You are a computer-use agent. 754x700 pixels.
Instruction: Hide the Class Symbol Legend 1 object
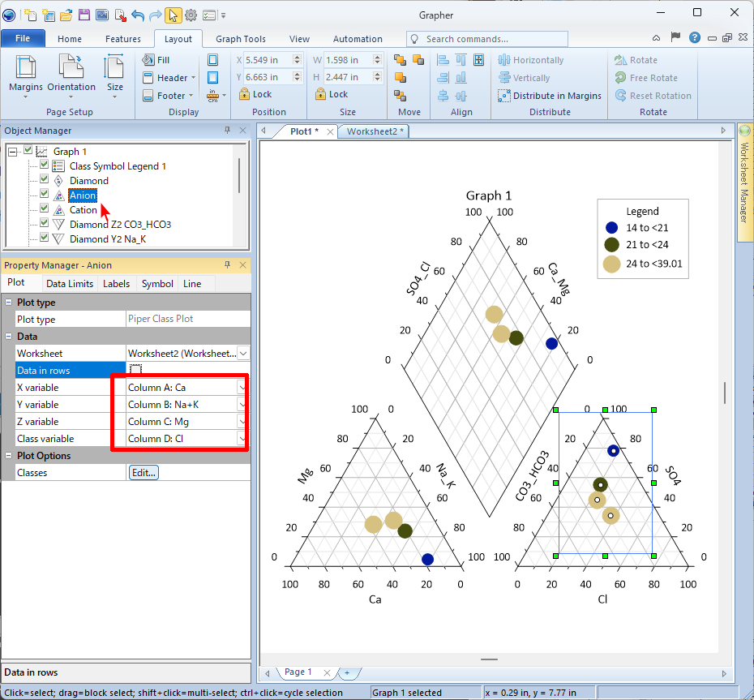pyautogui.click(x=45, y=165)
